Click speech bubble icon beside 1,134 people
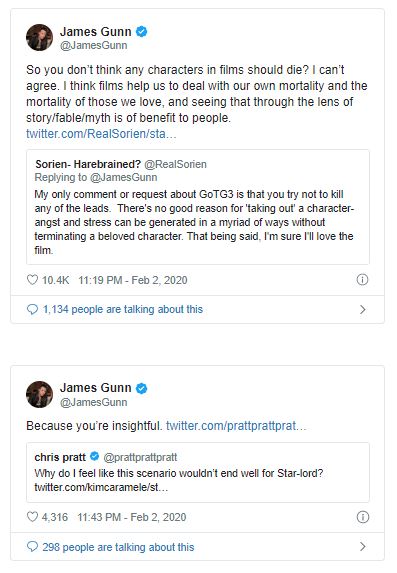Viewport: 397px width, 573px height. [33, 310]
